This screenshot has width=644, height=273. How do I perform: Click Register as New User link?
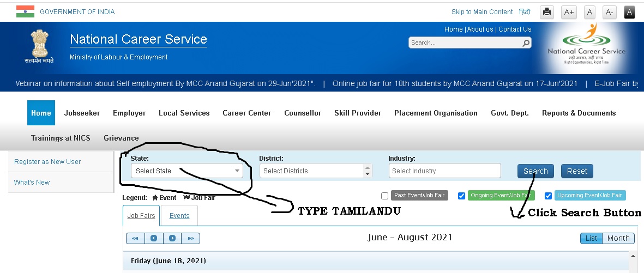pyautogui.click(x=47, y=162)
